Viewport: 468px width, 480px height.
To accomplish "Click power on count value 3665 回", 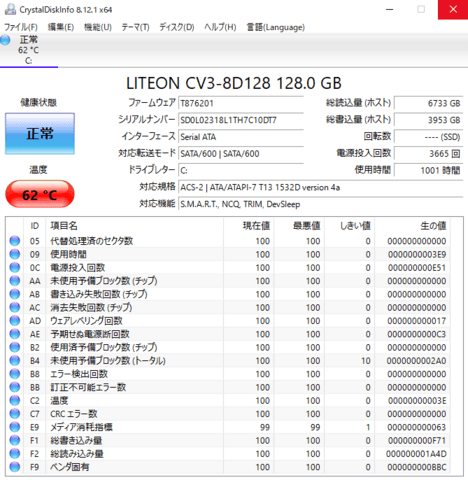I will pos(429,154).
